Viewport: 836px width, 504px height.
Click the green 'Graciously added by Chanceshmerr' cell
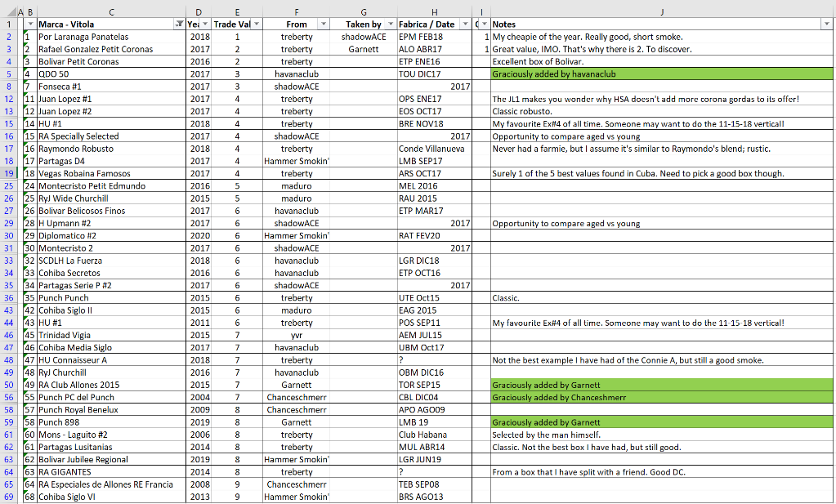pyautogui.click(x=662, y=397)
